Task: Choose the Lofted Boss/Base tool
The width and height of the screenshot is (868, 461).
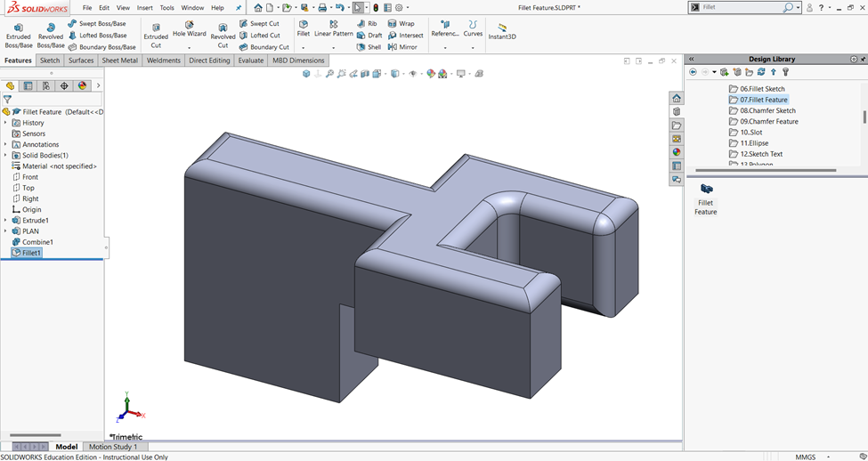Action: pyautogui.click(x=97, y=36)
